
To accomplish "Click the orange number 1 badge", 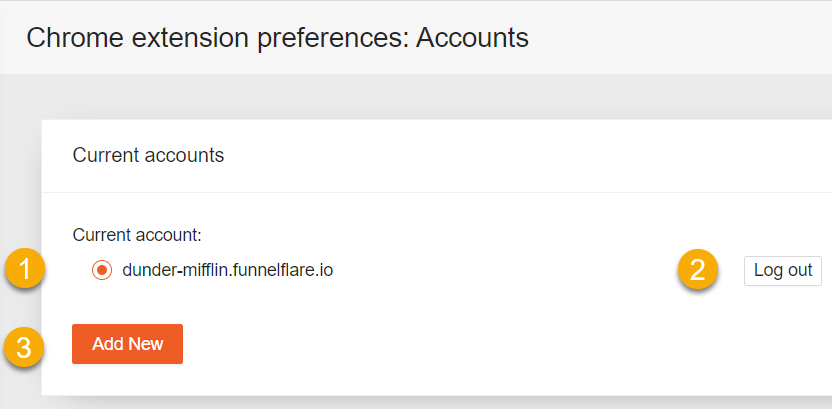I will point(24,268).
